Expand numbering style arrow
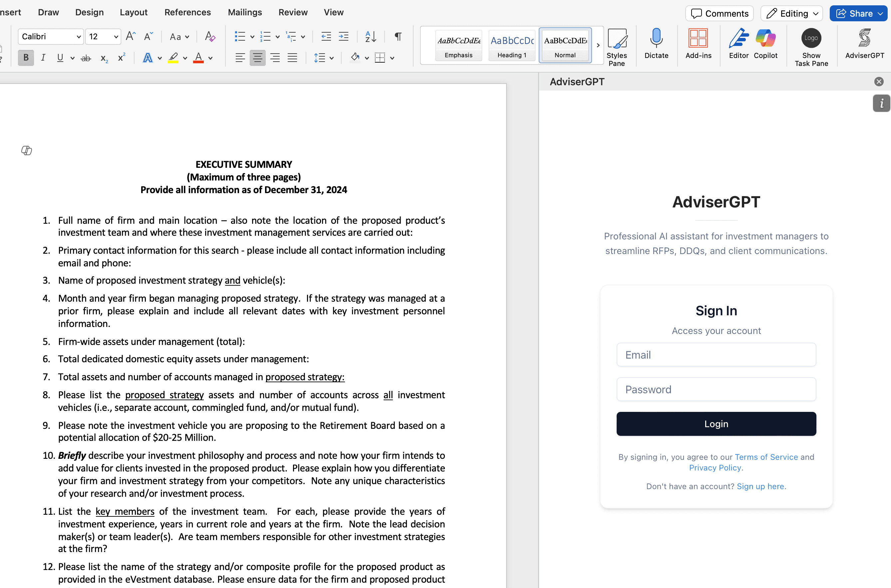 277,37
